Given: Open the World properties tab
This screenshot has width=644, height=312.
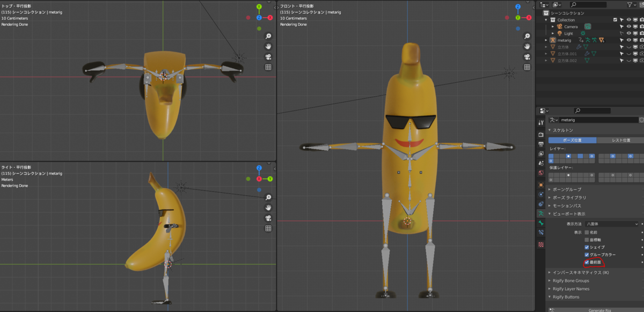Looking at the screenshot, I should click(x=541, y=173).
